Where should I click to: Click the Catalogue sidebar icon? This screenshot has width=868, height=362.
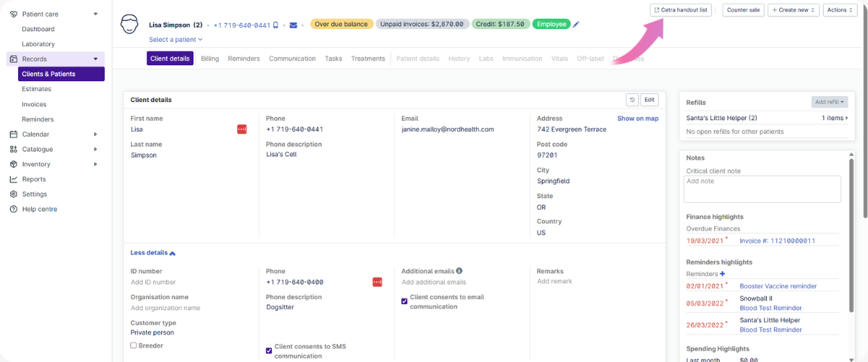click(14, 149)
